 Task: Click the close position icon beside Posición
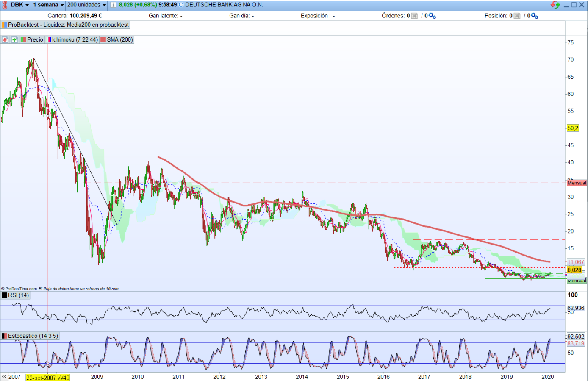pyautogui.click(x=517, y=16)
